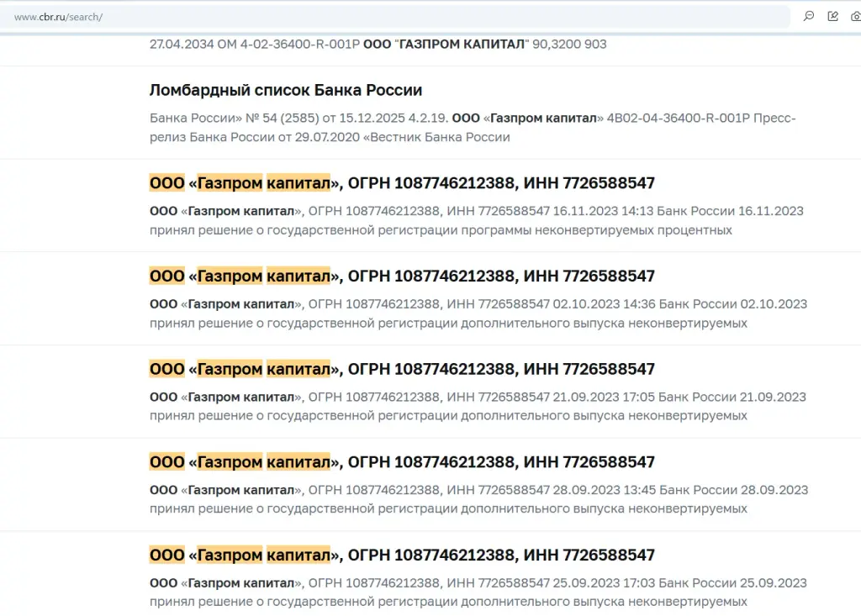This screenshot has height=616, width=861.
Task: Open Газпром капитал result dated 16.11.2023 14:13
Action: [402, 183]
